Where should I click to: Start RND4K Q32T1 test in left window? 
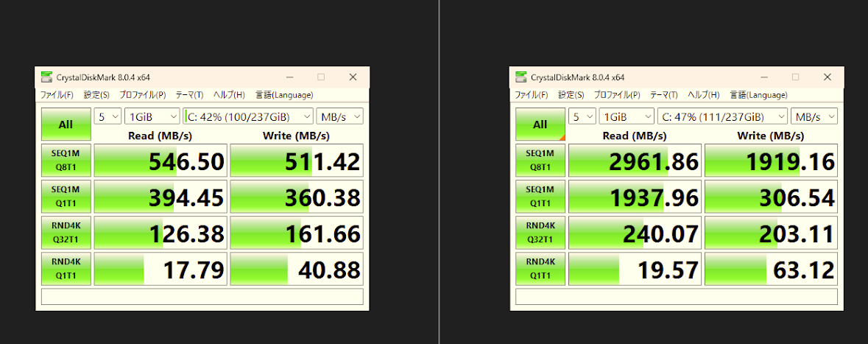coord(66,232)
